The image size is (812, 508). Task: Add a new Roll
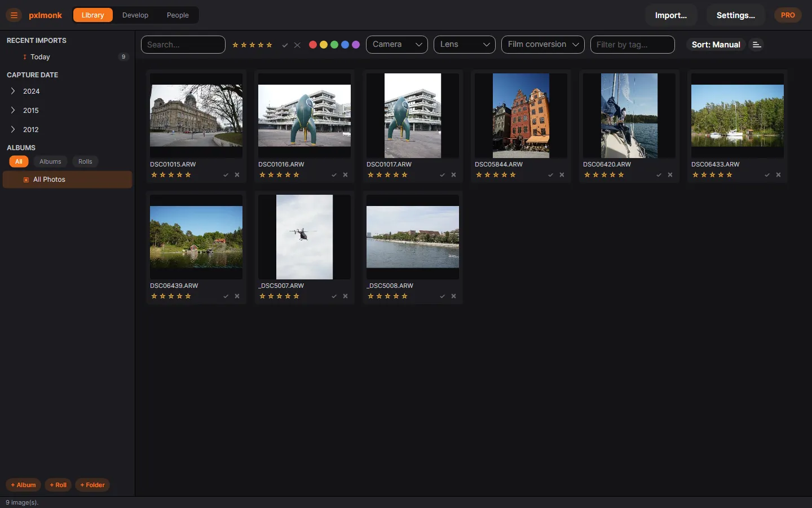(58, 485)
